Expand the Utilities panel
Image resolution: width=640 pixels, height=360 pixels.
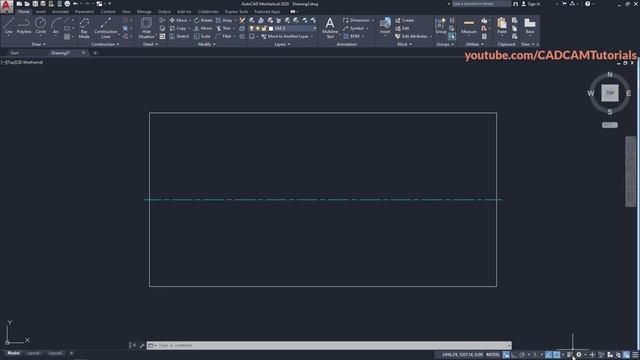[x=474, y=44]
